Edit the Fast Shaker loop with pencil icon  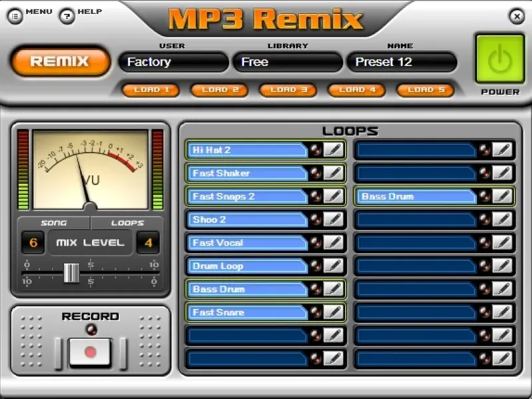click(334, 173)
